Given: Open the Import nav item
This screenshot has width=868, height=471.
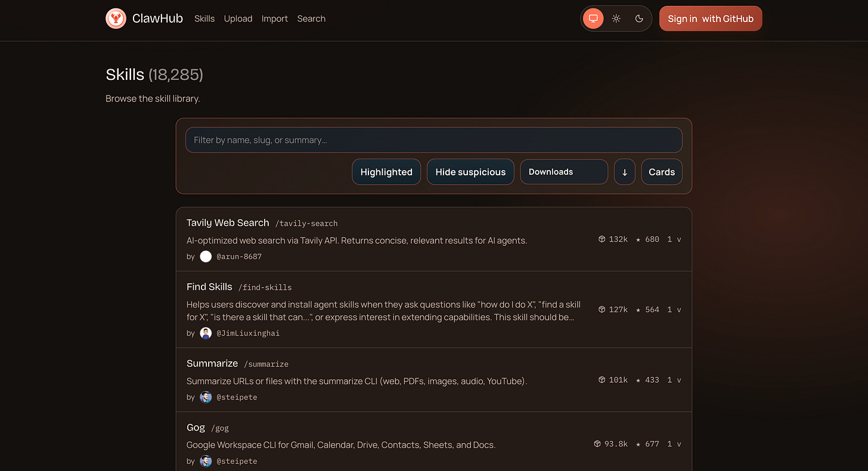Looking at the screenshot, I should [x=275, y=18].
